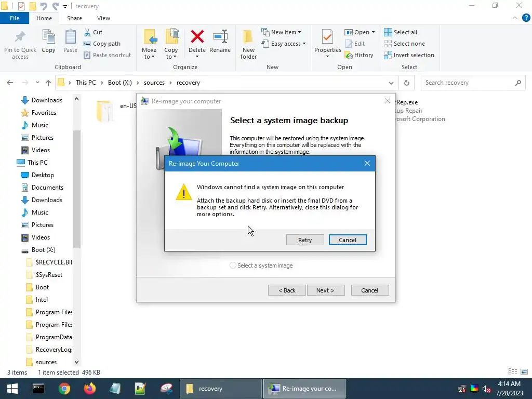The image size is (532, 399).
Task: Click the Back button in wizard
Action: 287,290
